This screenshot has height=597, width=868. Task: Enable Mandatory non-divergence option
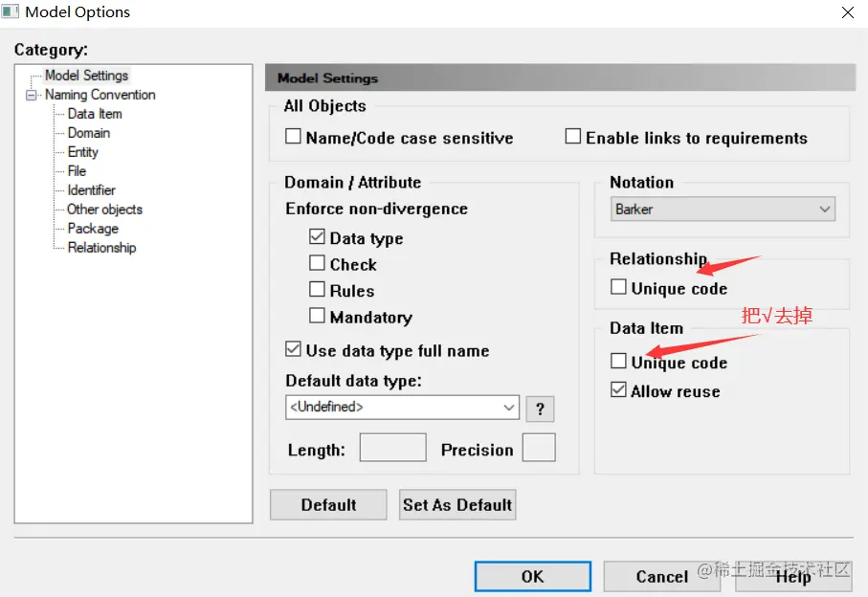tap(317, 316)
